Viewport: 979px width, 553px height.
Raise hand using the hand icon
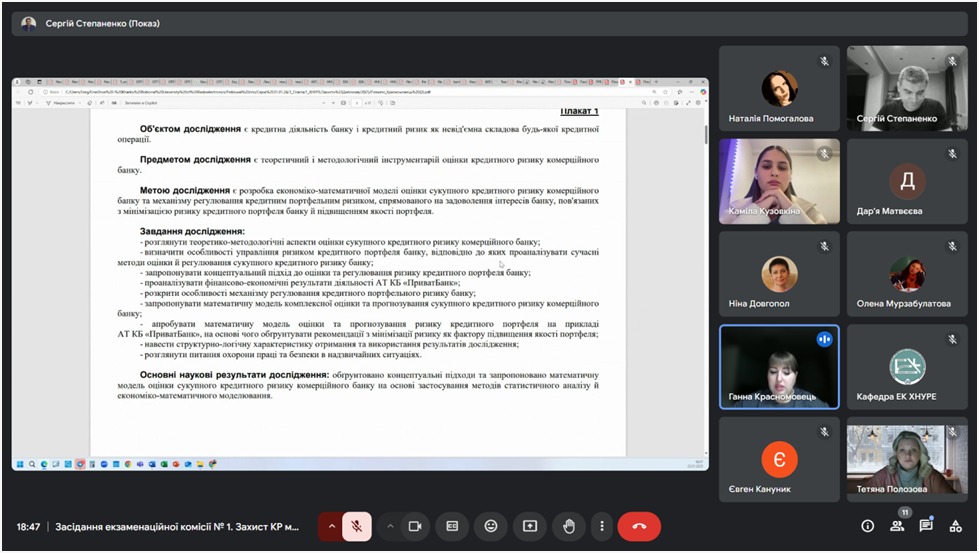click(x=568, y=526)
